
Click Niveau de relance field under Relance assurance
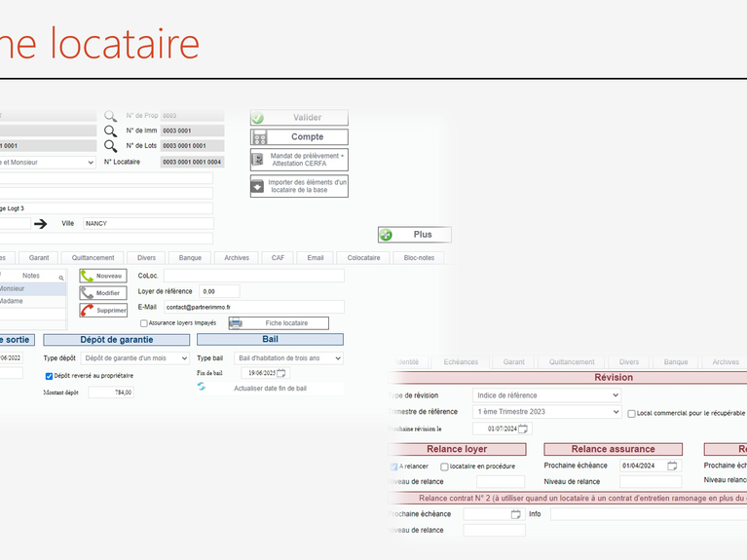coord(651,482)
